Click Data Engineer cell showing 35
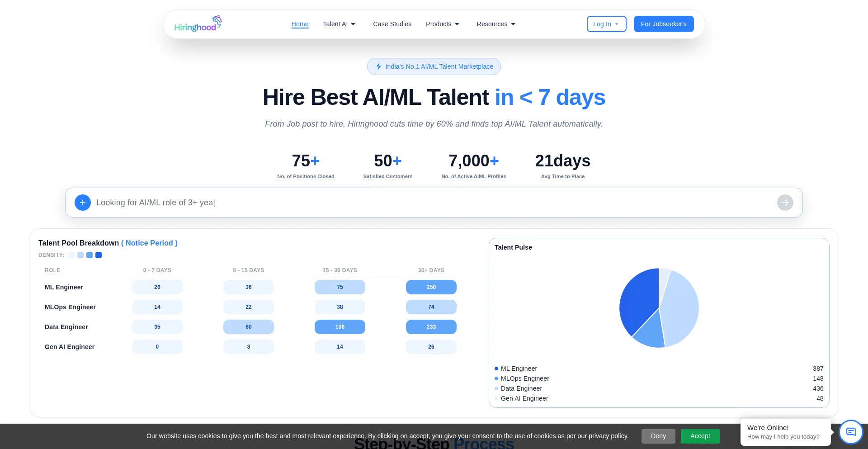This screenshot has width=868, height=449. click(157, 327)
